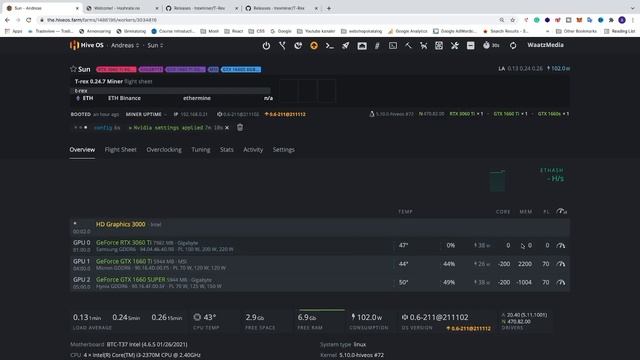Click the blue GTX 1660S tag label
The height and width of the screenshot is (360, 640).
(x=241, y=69)
